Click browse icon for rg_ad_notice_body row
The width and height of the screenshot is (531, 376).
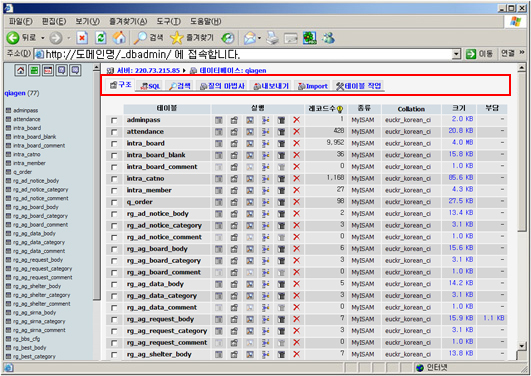pyautogui.click(x=219, y=214)
